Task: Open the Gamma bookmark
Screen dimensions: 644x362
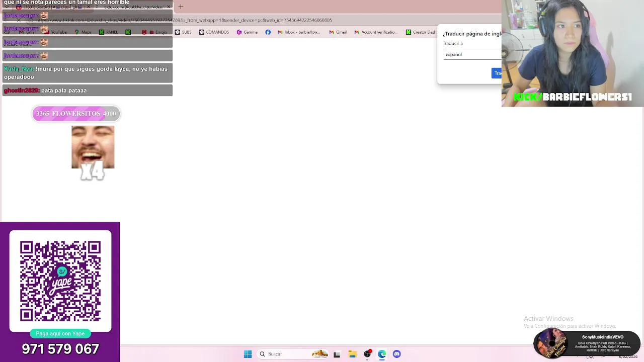Action: coord(247,32)
